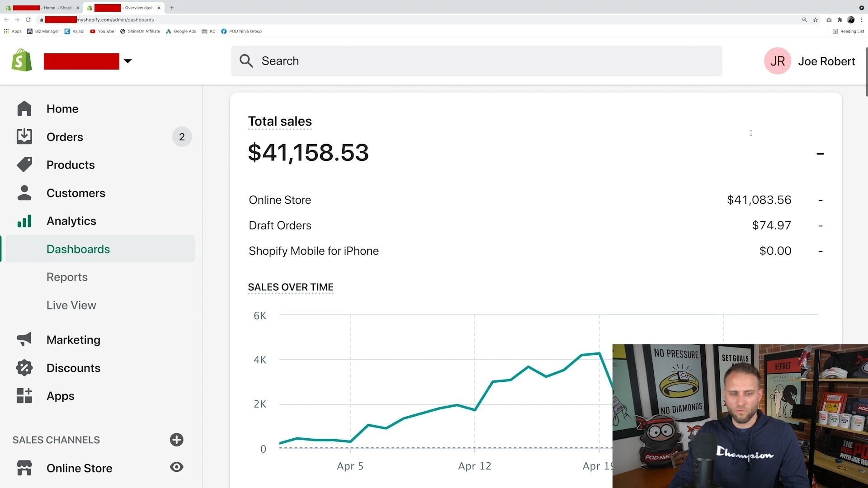868x488 pixels.
Task: Select Dashboards in sidebar
Action: click(x=78, y=249)
